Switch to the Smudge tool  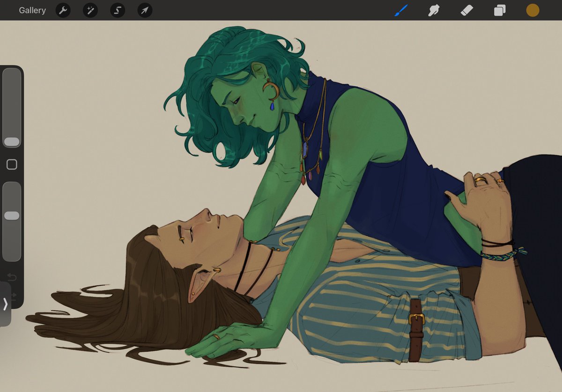433,10
